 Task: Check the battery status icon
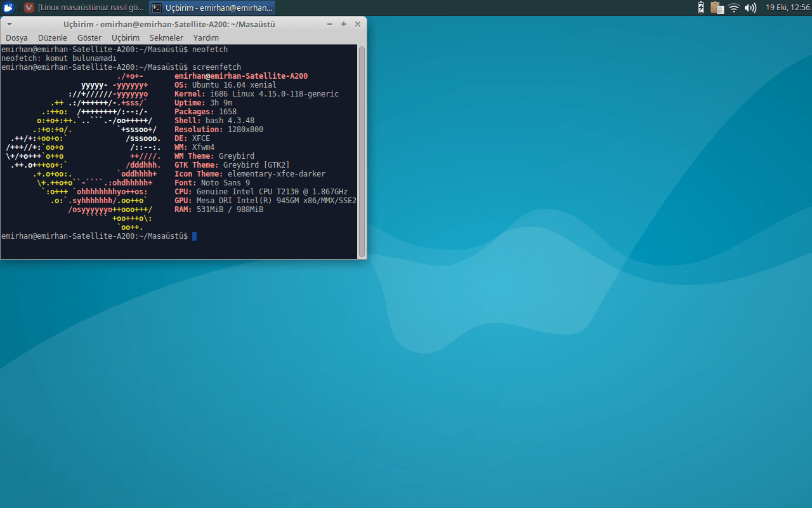(x=701, y=8)
